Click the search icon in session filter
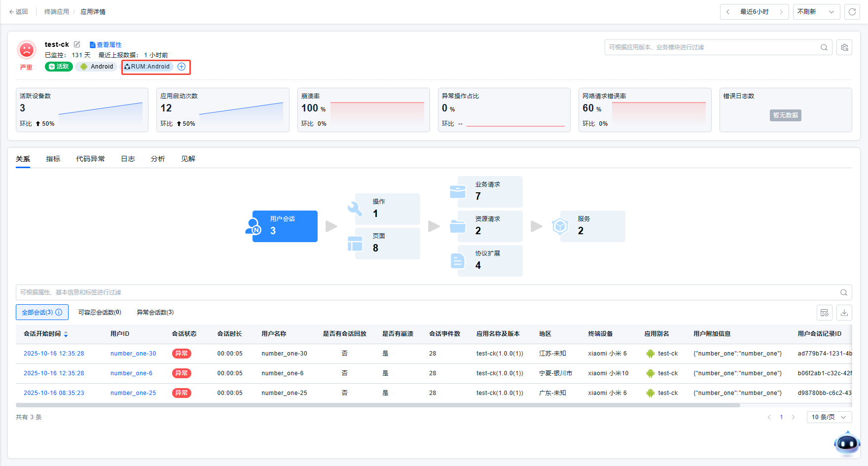 coord(843,292)
